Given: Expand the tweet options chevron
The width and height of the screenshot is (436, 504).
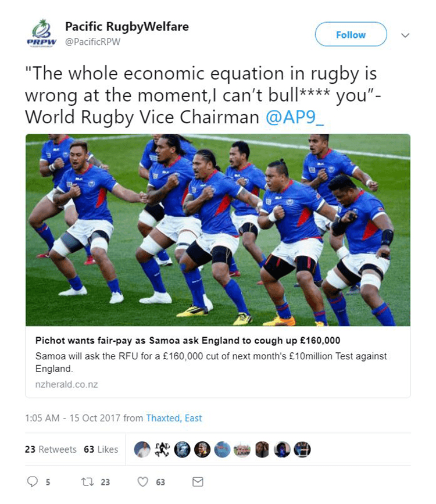Looking at the screenshot, I should pyautogui.click(x=406, y=35).
